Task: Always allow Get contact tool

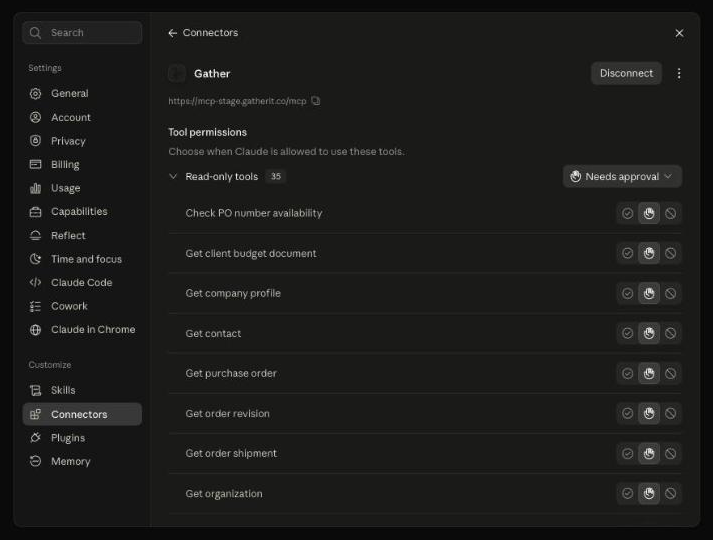Action: (628, 333)
